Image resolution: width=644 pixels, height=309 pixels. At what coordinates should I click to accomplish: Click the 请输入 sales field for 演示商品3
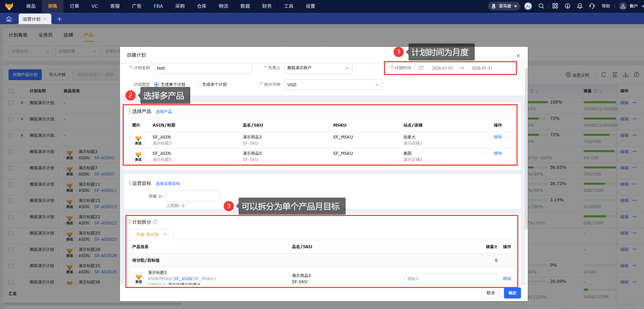pos(451,279)
